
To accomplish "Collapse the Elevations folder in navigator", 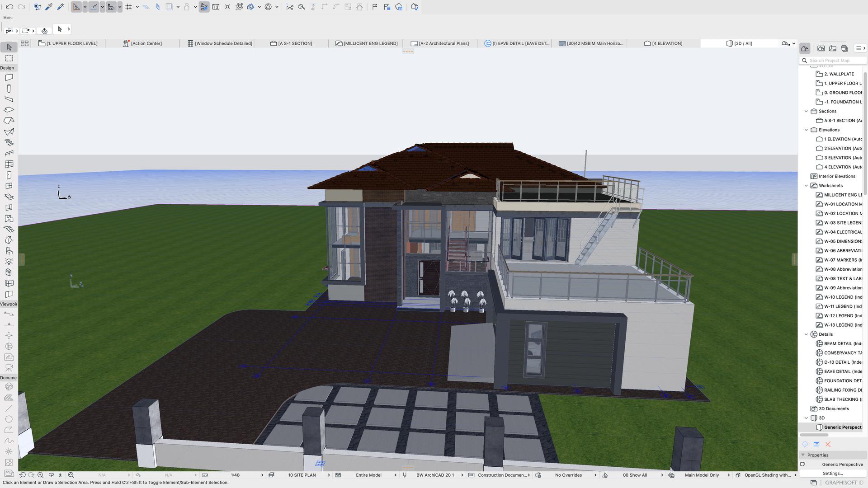I will (x=806, y=130).
